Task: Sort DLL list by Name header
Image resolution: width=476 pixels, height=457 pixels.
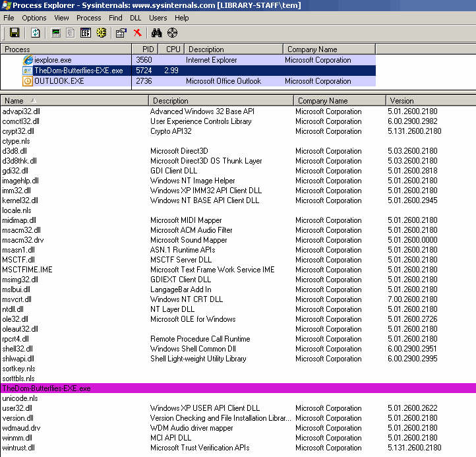Action: 74,100
